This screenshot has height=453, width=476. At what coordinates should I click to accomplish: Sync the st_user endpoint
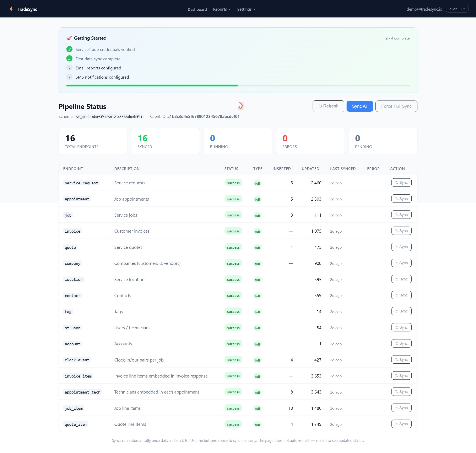click(401, 327)
